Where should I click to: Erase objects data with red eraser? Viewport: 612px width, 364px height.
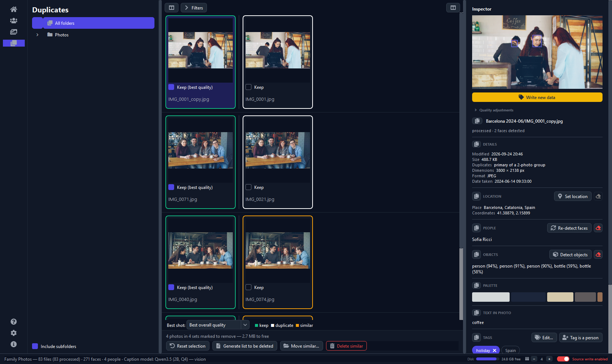coord(598,254)
